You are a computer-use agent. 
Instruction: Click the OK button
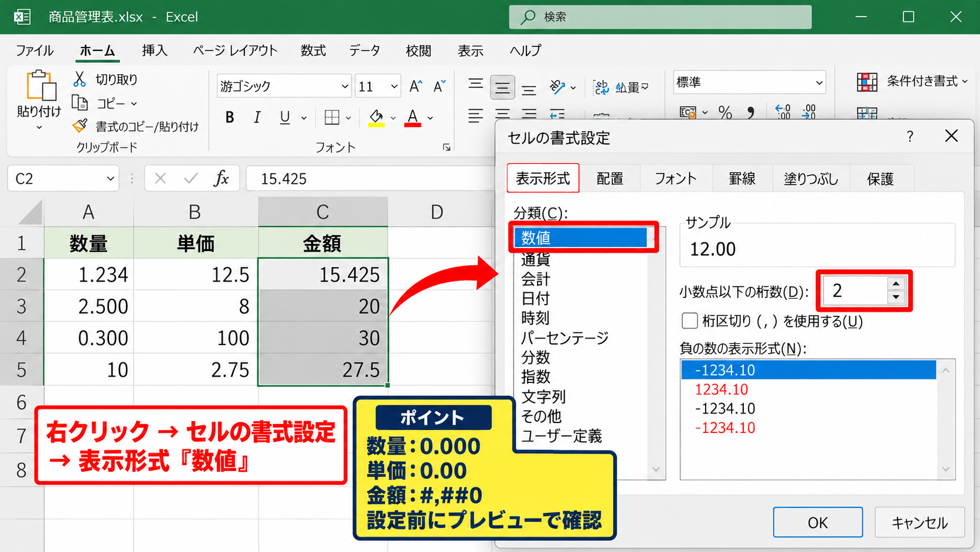pyautogui.click(x=818, y=522)
